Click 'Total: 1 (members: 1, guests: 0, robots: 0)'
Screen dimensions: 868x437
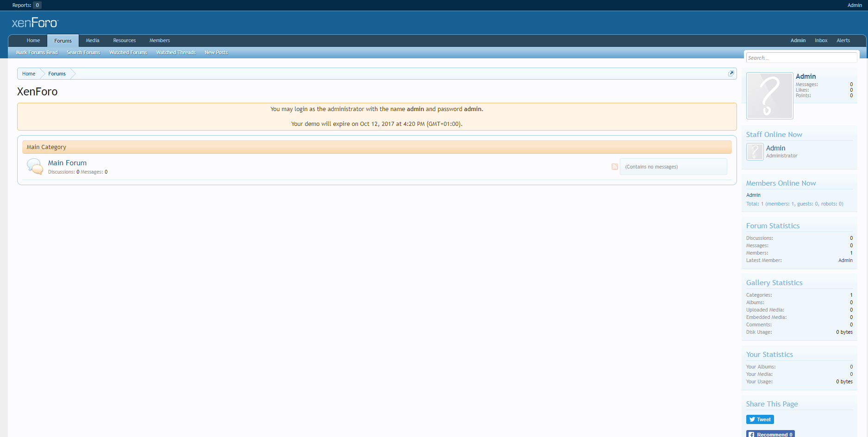coord(794,204)
